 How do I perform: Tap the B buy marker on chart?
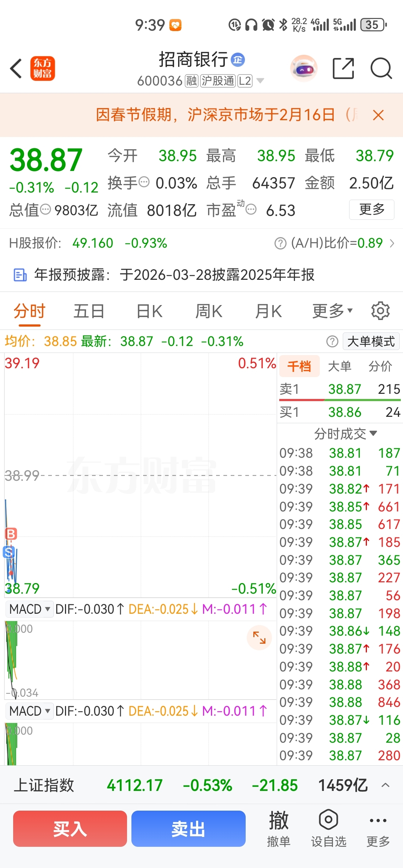[11, 534]
